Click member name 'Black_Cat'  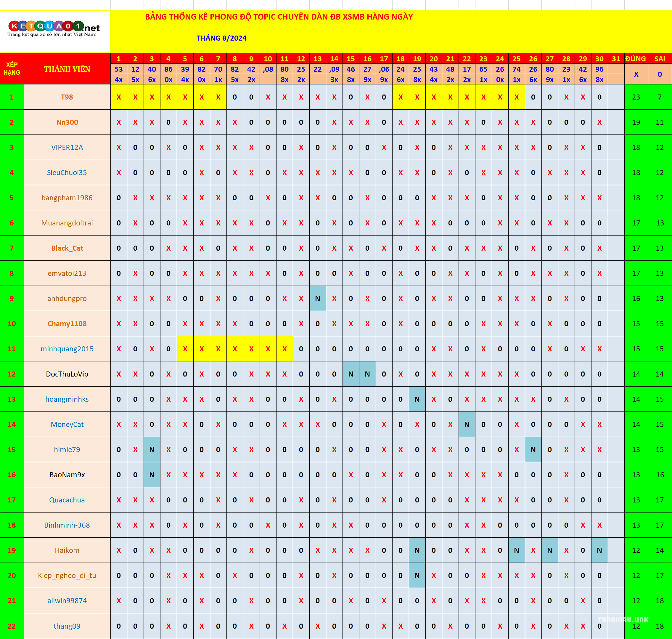click(x=67, y=248)
